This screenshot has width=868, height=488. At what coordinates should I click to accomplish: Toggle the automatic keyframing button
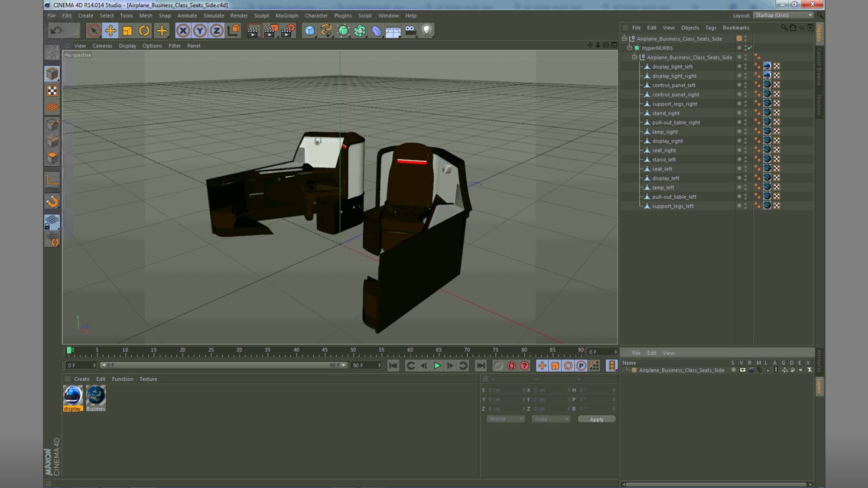pos(511,366)
